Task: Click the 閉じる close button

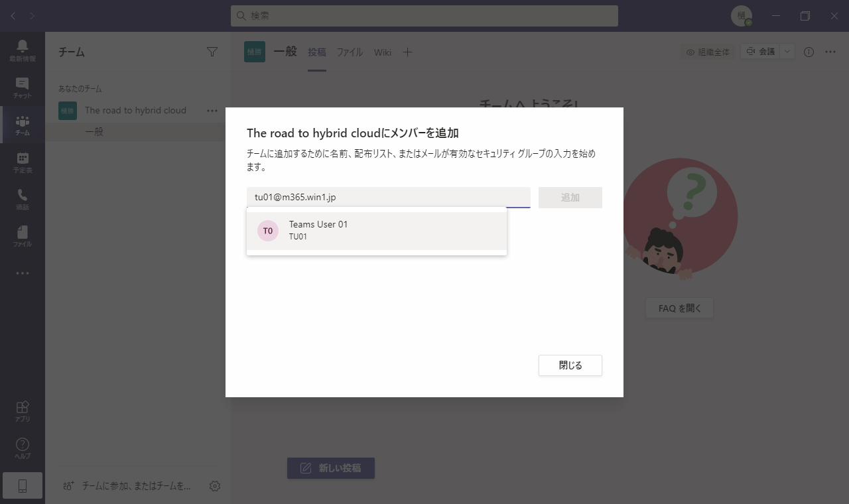Action: tap(570, 365)
